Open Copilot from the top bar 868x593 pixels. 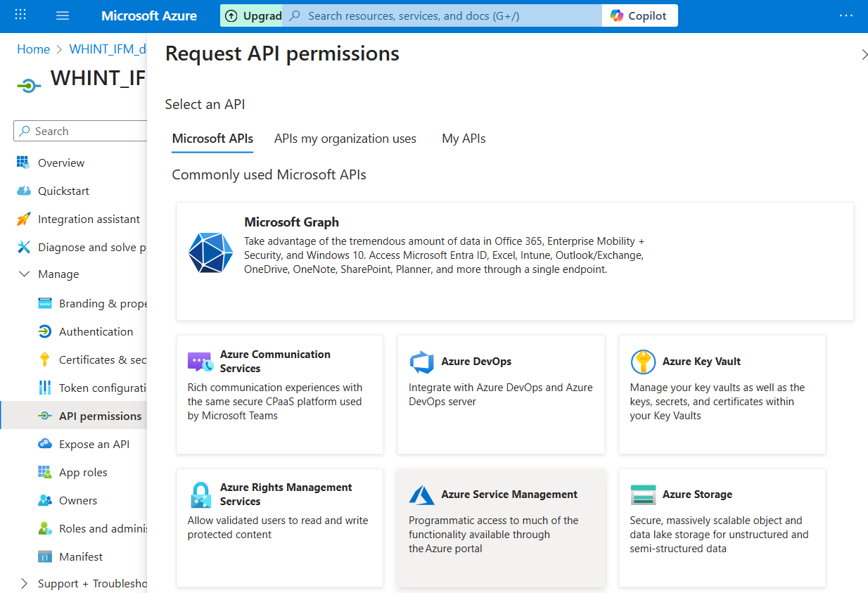coord(639,15)
